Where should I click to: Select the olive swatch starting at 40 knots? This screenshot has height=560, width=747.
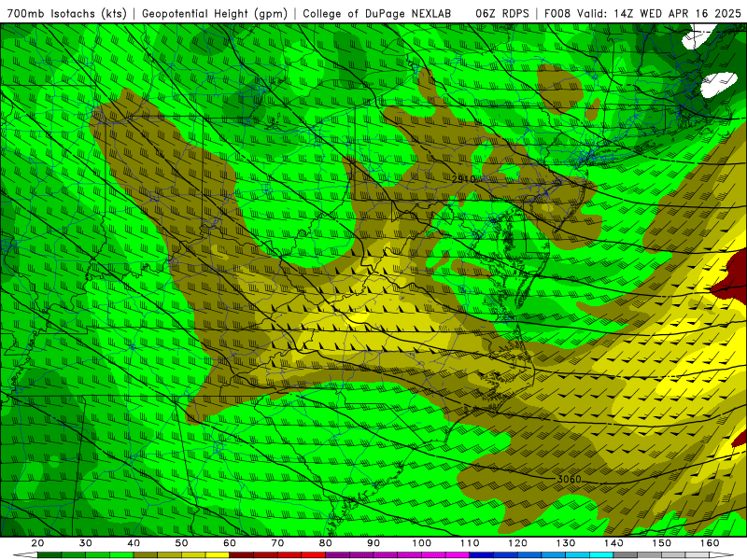click(146, 554)
